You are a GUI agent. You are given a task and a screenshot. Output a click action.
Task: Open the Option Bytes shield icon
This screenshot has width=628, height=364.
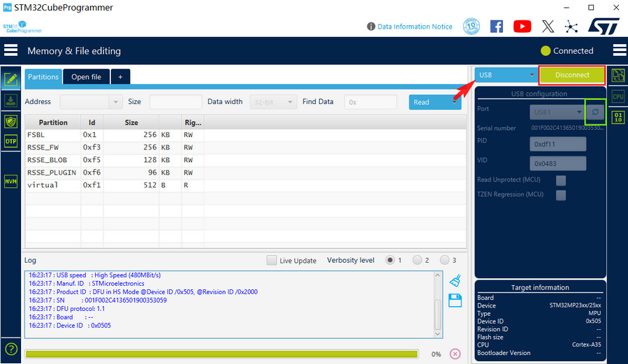click(10, 122)
